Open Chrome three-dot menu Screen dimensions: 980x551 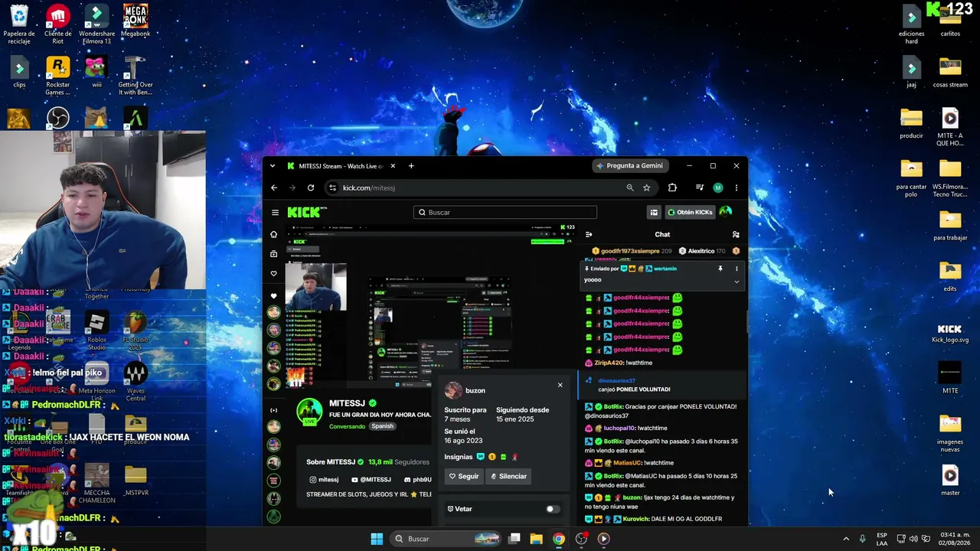coord(737,187)
